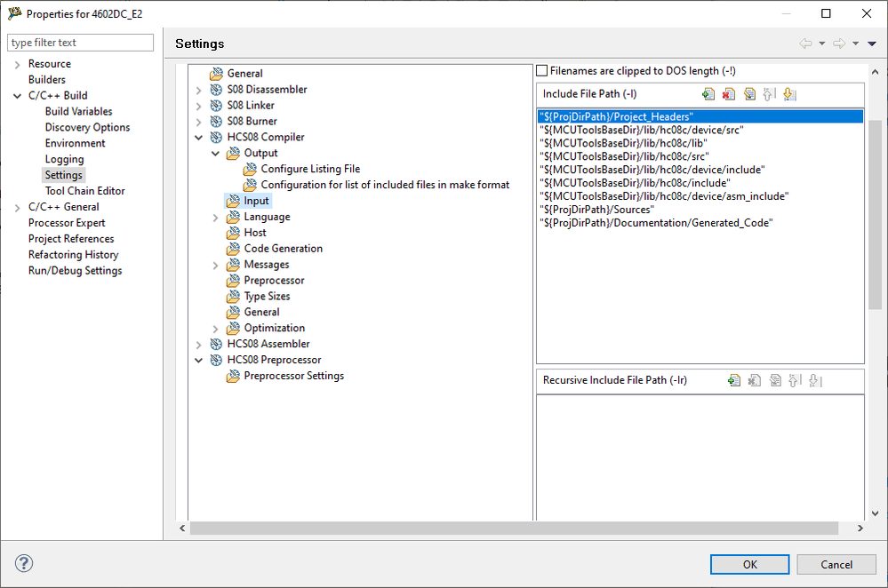Collapse the HCS08 Preprocessor node

[x=198, y=361]
